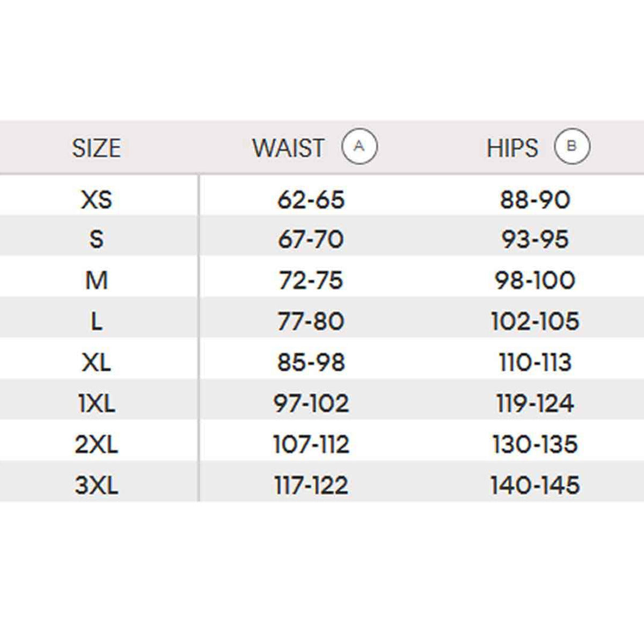Image resolution: width=644 pixels, height=644 pixels.
Task: Select the 2XL size row label
Action: click(x=97, y=444)
